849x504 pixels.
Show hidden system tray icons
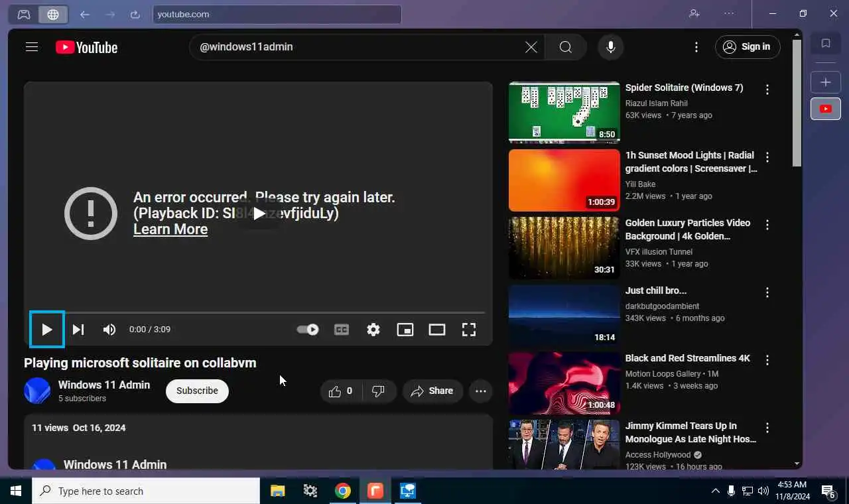point(715,491)
